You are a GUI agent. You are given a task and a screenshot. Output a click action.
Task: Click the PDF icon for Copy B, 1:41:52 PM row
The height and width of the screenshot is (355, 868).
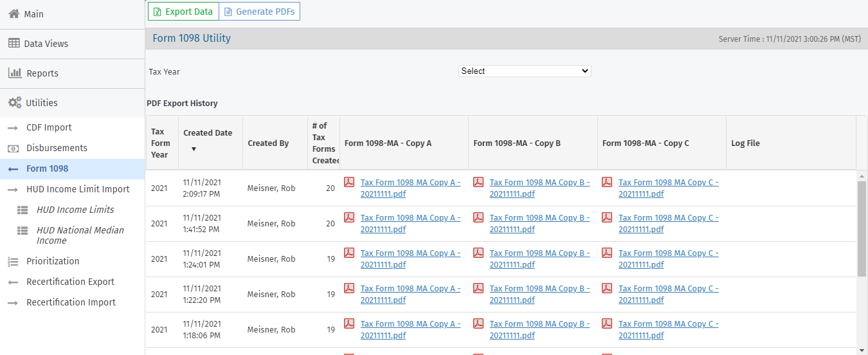click(x=478, y=217)
